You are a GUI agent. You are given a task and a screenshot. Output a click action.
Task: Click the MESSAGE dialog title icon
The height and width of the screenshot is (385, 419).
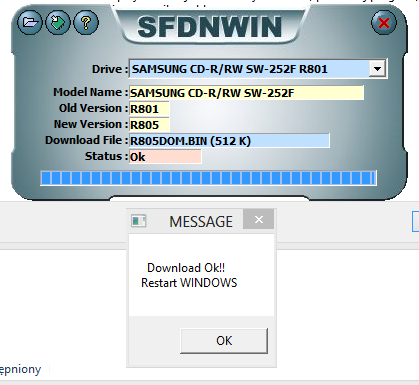(138, 221)
